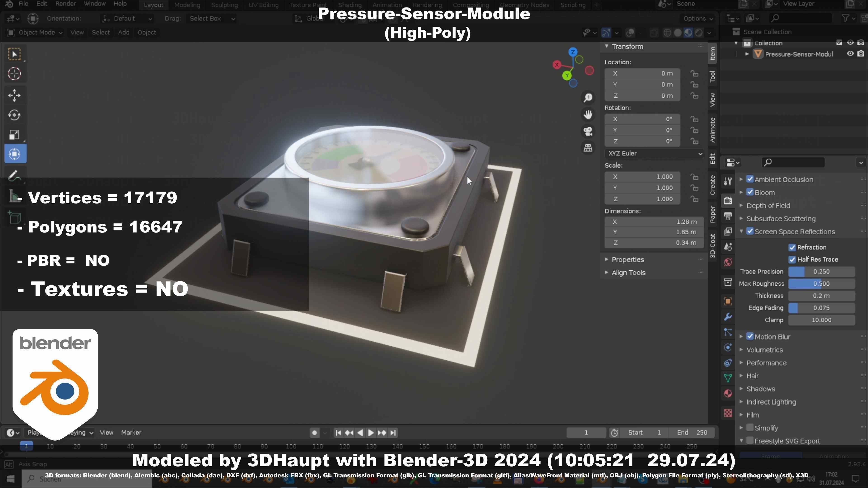Image resolution: width=868 pixels, height=488 pixels.
Task: Switch perspective/orthographic grid icon
Action: tap(588, 148)
